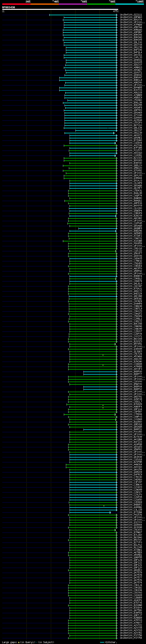The image size is (146, 644).
Task: Open hit UniRef100_Q94KU1
Action: pyautogui.click(x=131, y=60)
